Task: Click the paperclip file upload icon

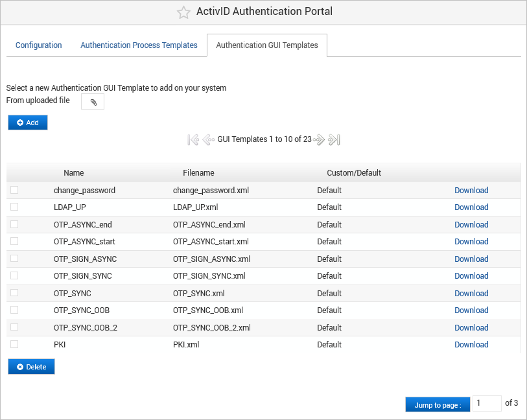Action: (x=91, y=101)
